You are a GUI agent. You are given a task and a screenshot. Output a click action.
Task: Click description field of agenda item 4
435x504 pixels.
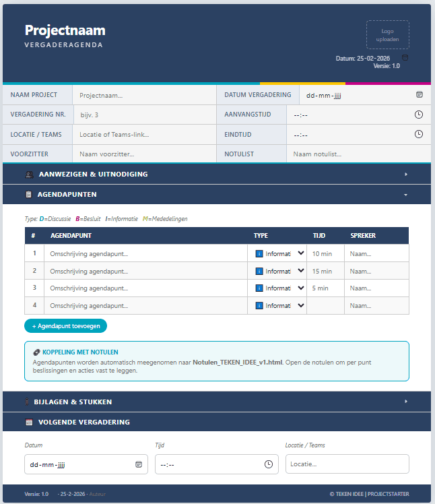145,305
